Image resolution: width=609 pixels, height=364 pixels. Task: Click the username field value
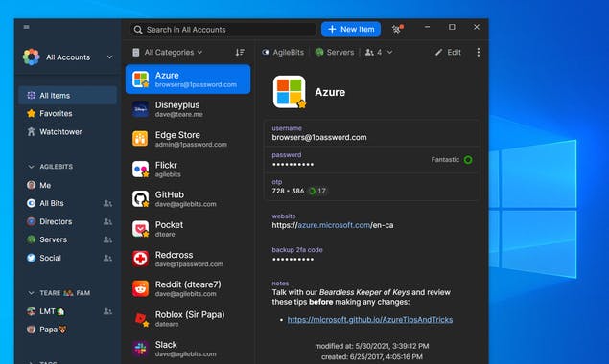click(319, 137)
